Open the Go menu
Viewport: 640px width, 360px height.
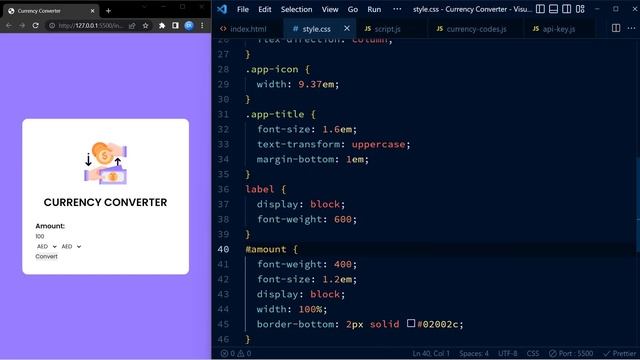point(353,9)
